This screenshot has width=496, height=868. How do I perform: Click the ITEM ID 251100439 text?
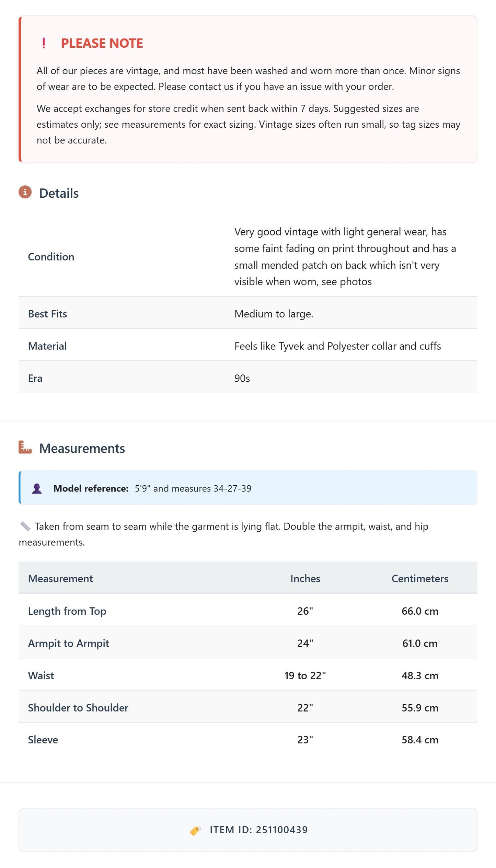259,830
